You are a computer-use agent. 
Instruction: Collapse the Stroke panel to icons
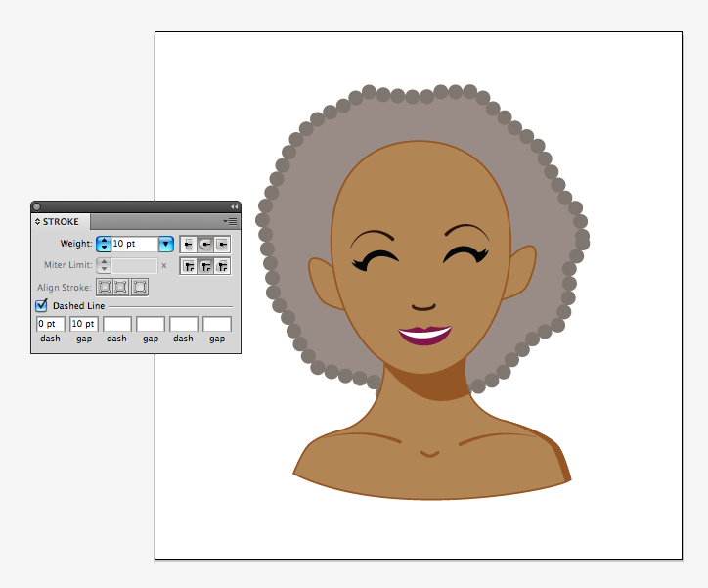tap(234, 206)
